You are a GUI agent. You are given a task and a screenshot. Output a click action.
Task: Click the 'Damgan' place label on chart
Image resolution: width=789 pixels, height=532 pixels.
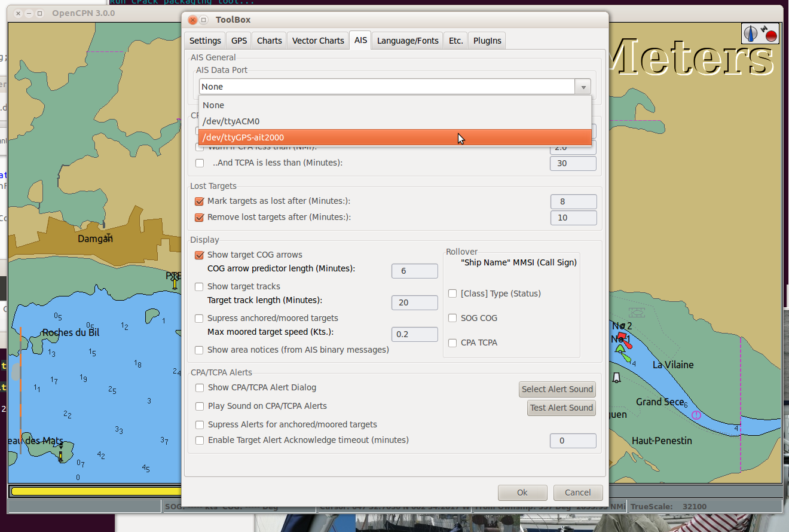pos(95,239)
